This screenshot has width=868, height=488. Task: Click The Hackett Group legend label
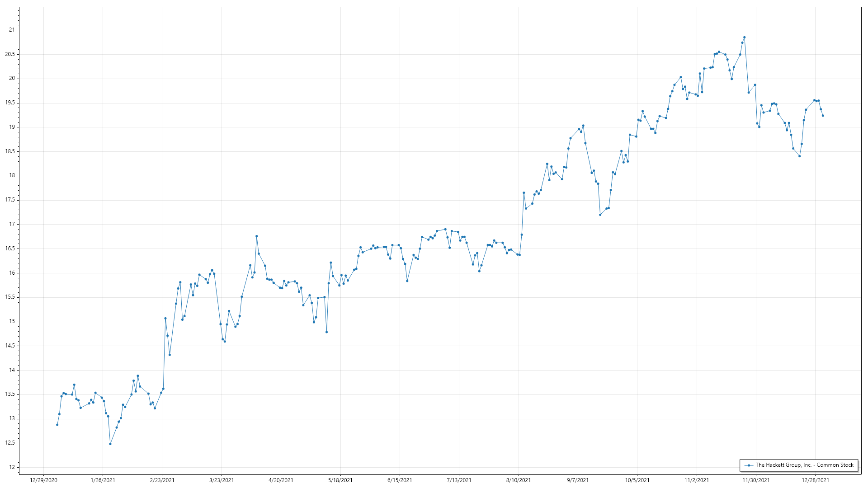point(804,465)
